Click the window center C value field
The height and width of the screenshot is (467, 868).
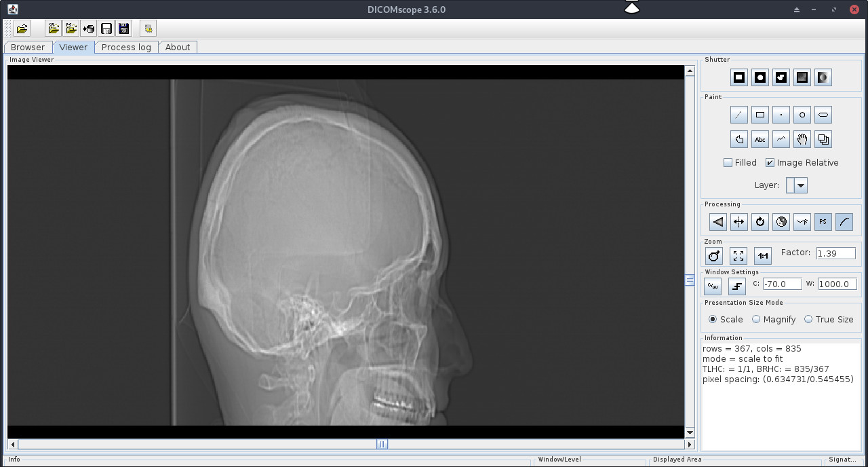click(x=782, y=284)
